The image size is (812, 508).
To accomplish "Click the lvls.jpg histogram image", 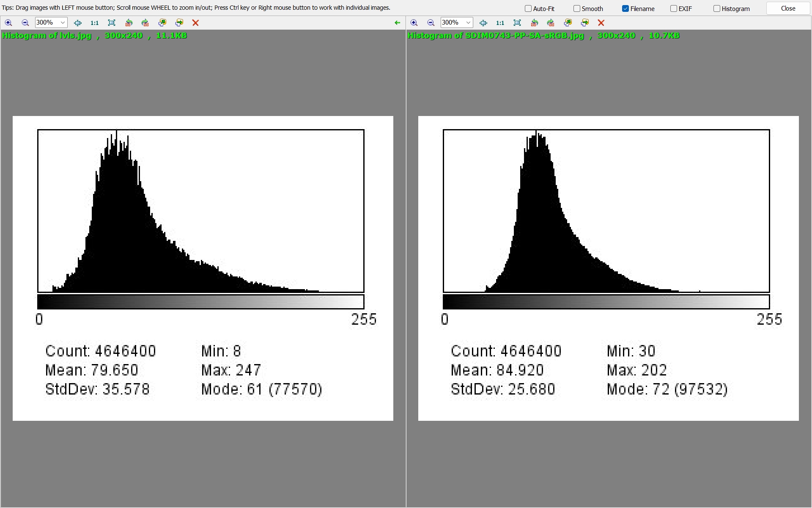I will pos(203,268).
